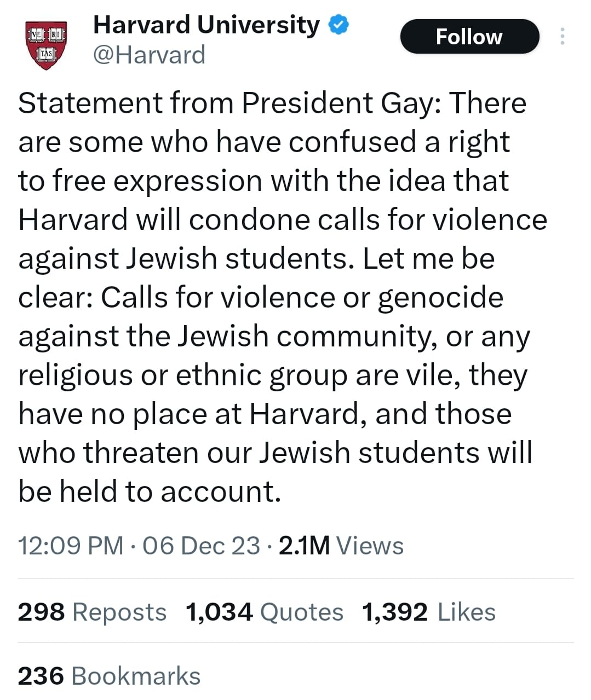The image size is (591, 700).
Task: Open the Harvard shield profile picture
Action: 47,45
